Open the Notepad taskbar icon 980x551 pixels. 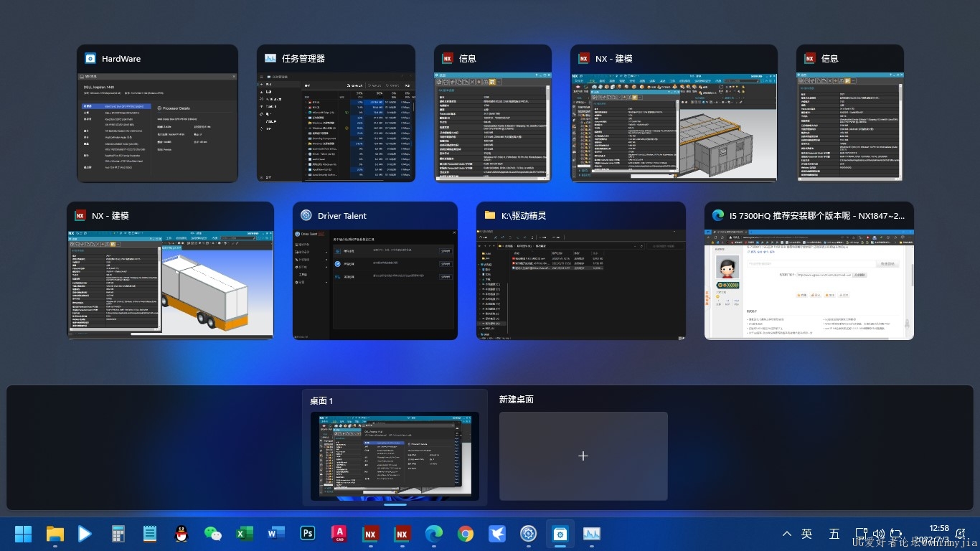pyautogui.click(x=150, y=534)
